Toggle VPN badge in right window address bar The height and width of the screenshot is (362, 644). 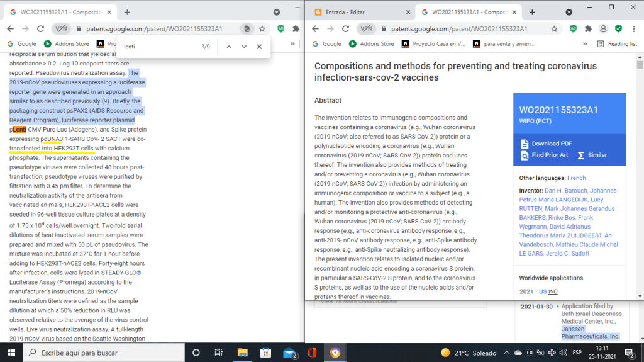pos(365,29)
